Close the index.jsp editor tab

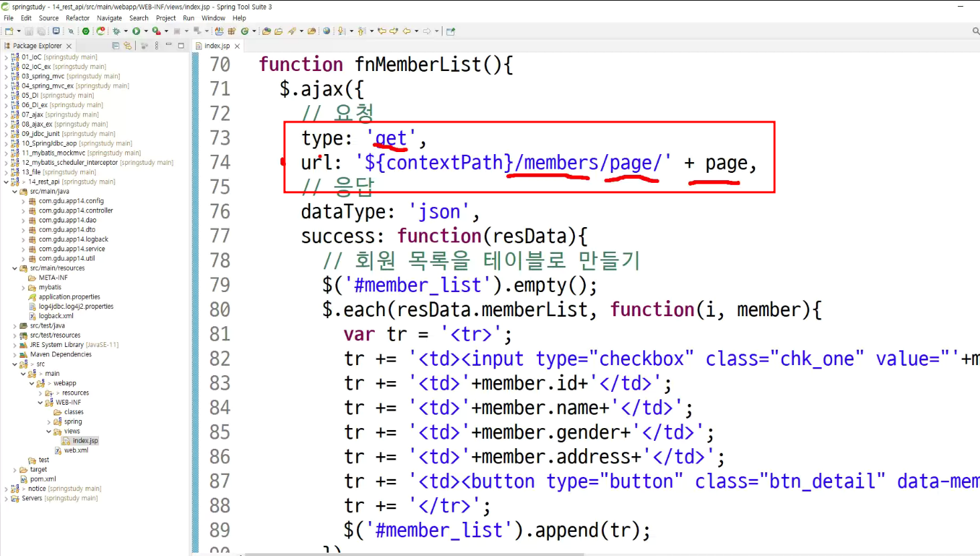coord(237,46)
